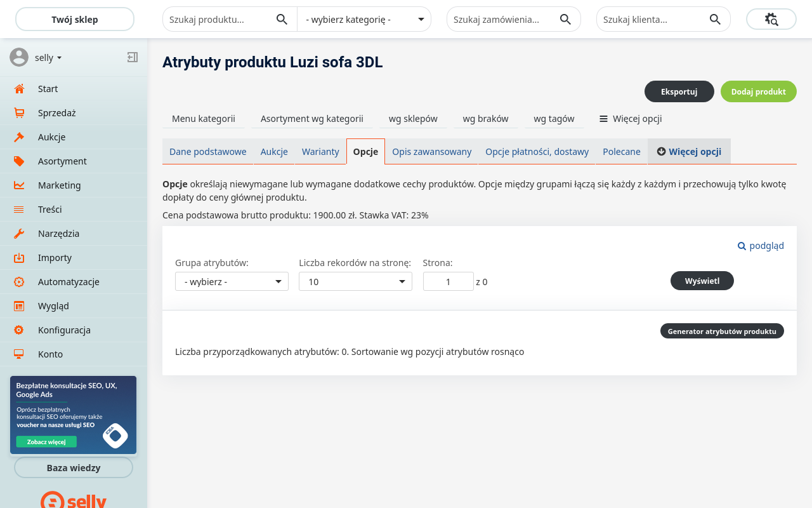This screenshot has width=812, height=508.
Task: Open the records per page dropdown
Action: point(355,281)
